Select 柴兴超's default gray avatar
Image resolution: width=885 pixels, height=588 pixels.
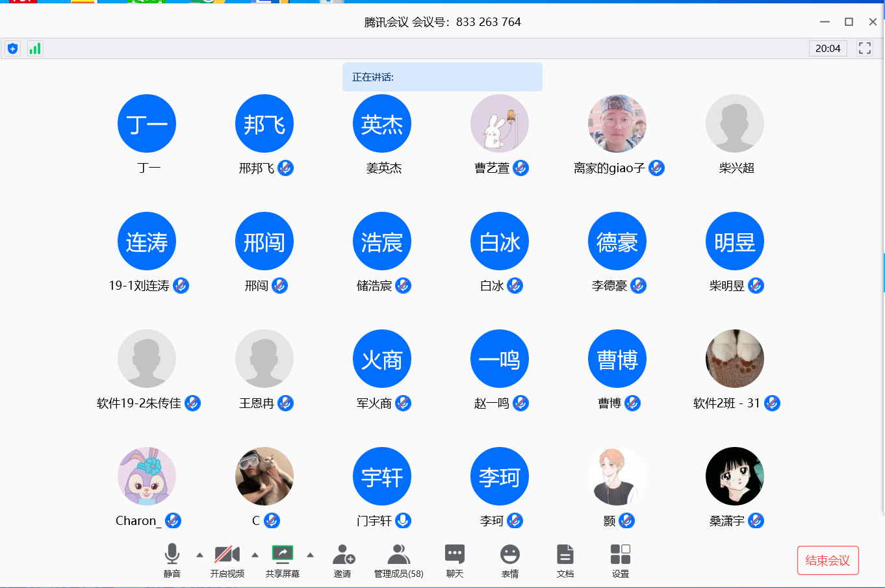[x=735, y=123]
